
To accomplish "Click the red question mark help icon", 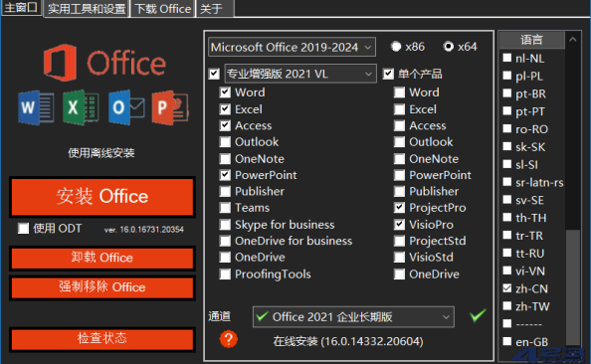I will (x=229, y=339).
